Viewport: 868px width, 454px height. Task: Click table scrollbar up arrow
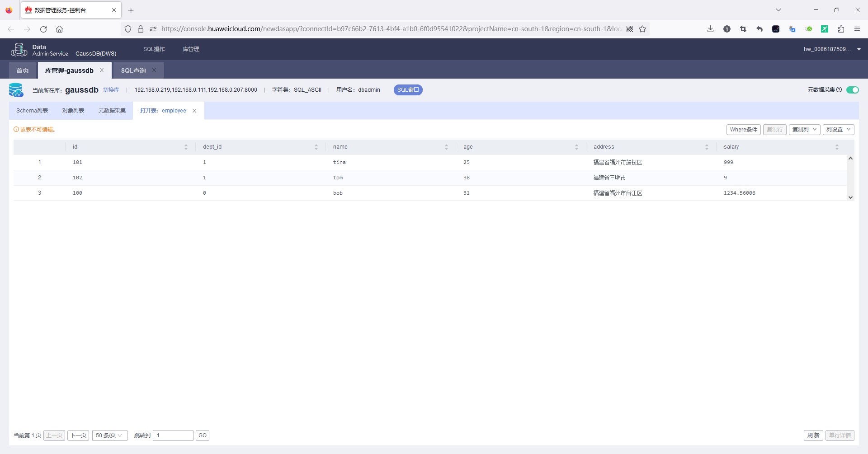(x=850, y=158)
